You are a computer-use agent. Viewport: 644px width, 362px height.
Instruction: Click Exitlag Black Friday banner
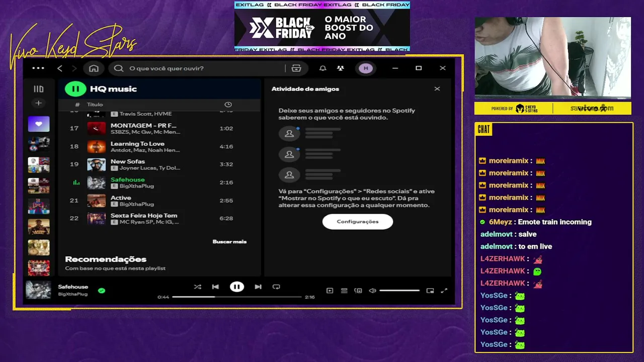tap(322, 27)
